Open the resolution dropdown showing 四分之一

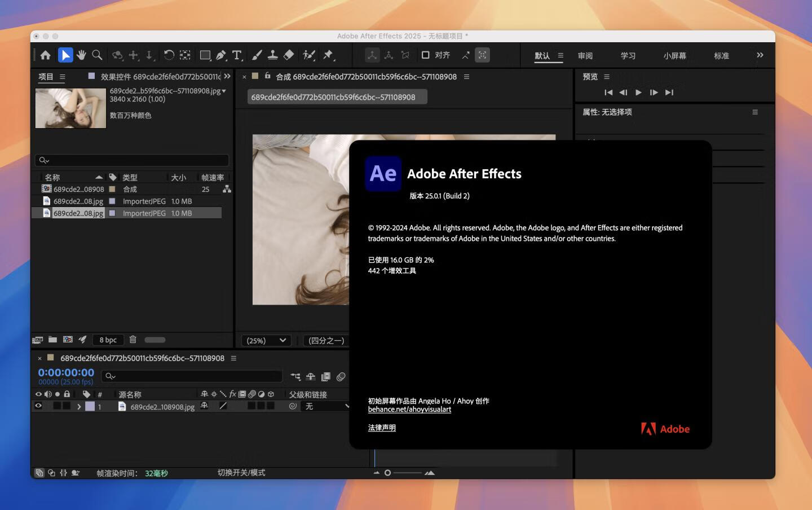[x=326, y=340]
